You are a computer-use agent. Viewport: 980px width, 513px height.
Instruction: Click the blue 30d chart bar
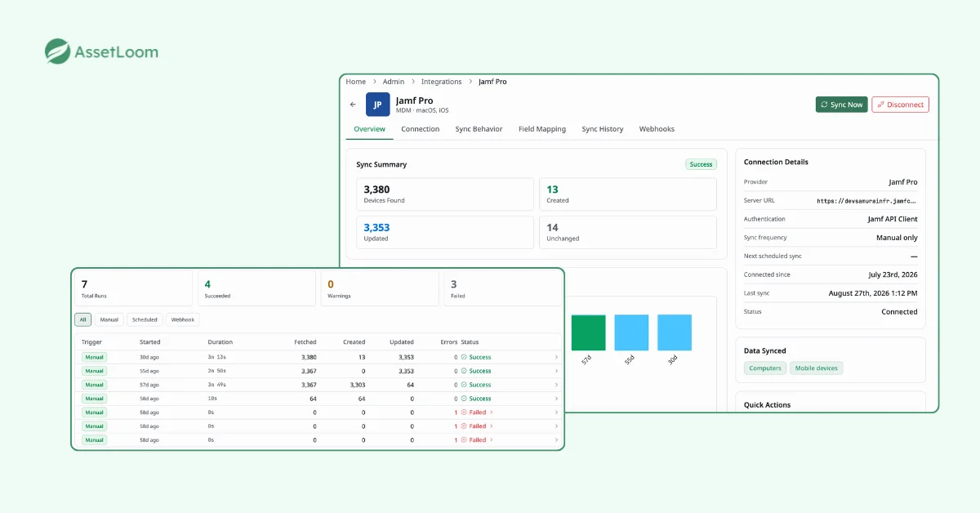[x=675, y=332]
